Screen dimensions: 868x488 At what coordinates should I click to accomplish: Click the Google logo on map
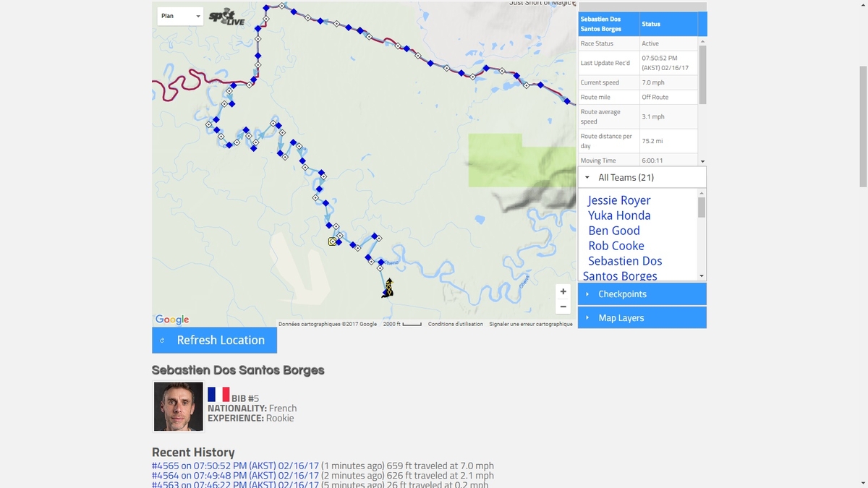pyautogui.click(x=172, y=320)
